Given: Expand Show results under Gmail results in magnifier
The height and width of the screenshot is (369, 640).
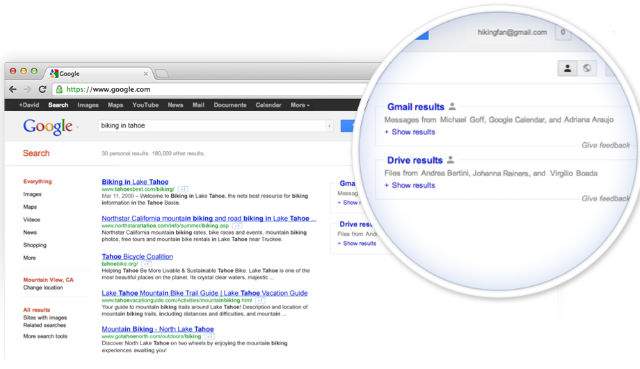Looking at the screenshot, I should [410, 132].
